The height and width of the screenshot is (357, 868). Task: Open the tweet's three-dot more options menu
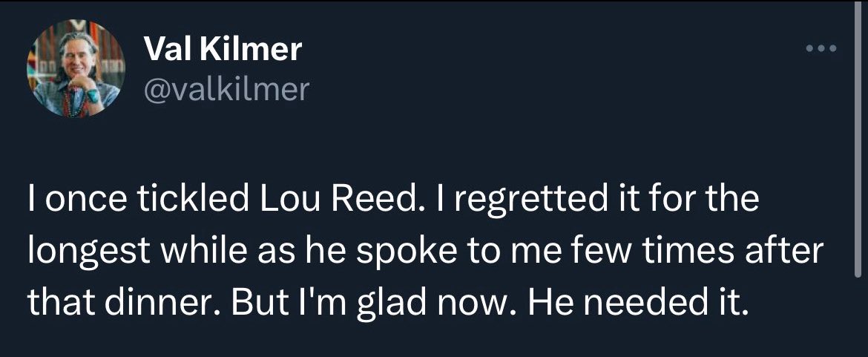tap(822, 50)
